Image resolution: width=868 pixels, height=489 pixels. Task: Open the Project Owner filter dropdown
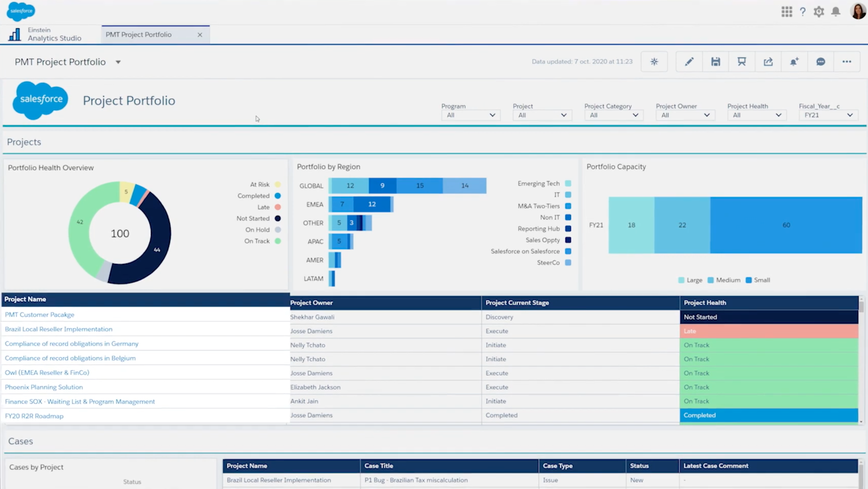click(685, 115)
